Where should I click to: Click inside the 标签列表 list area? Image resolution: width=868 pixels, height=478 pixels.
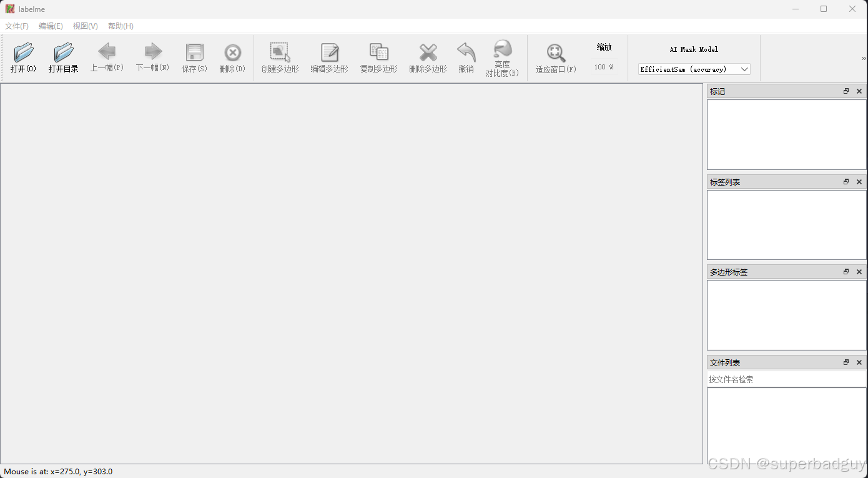point(787,225)
